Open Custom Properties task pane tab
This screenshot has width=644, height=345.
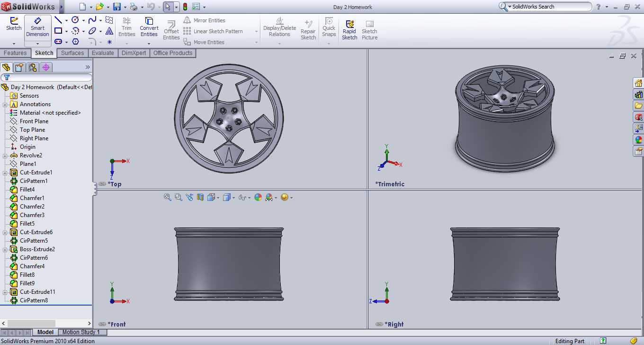point(638,151)
